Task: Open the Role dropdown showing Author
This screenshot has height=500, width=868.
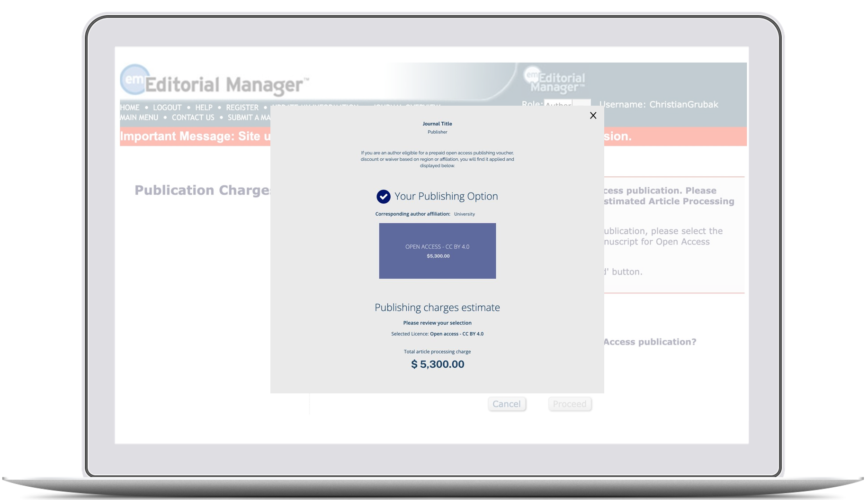Action: [566, 103]
